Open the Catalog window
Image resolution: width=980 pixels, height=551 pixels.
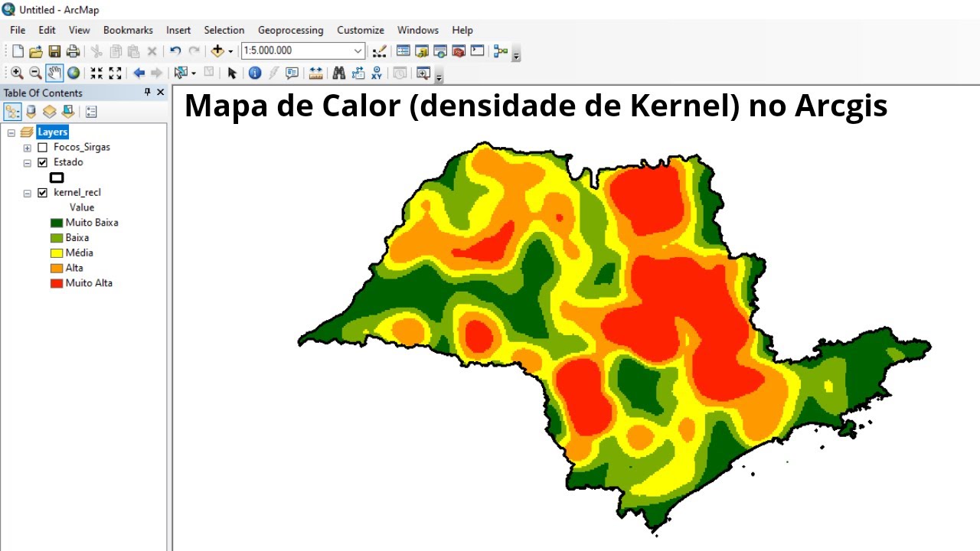tap(422, 51)
